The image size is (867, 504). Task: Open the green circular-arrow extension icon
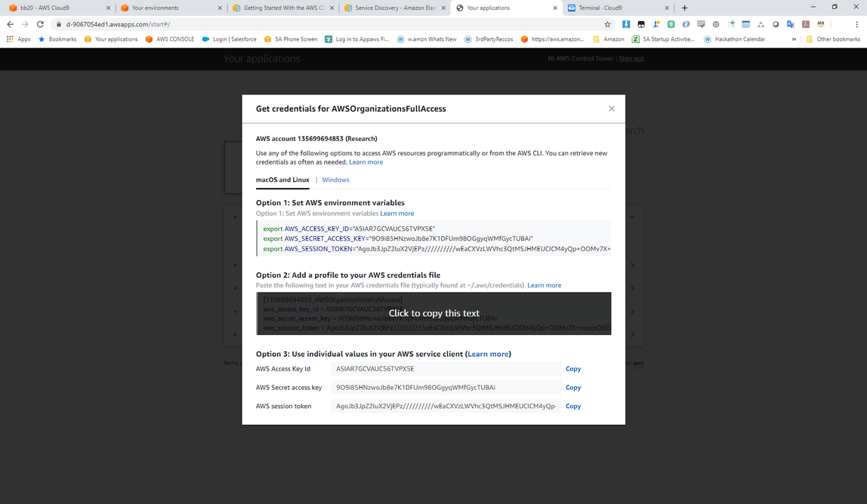(671, 24)
